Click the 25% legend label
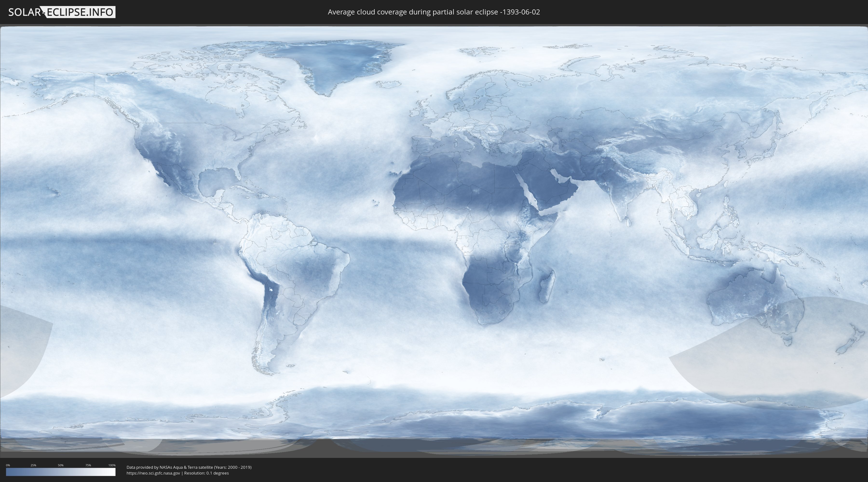868x482 pixels. (33, 465)
